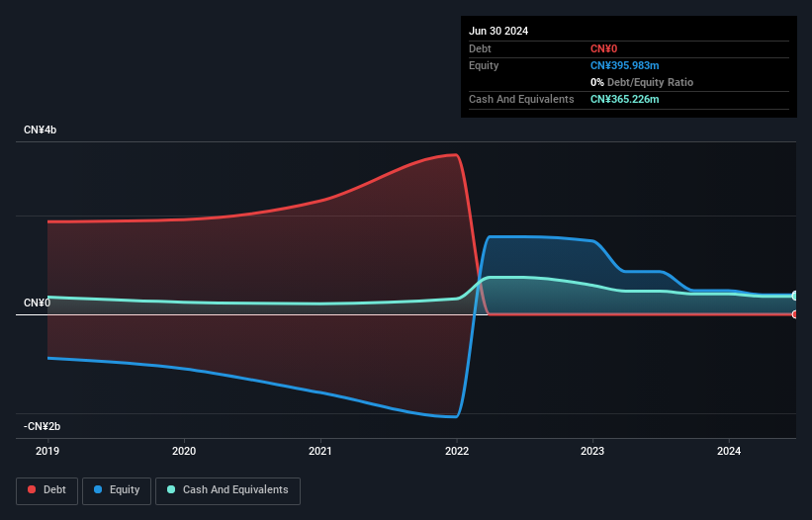The height and width of the screenshot is (520, 812).
Task: Toggle Cash And Equivalents legend button
Action: (227, 490)
